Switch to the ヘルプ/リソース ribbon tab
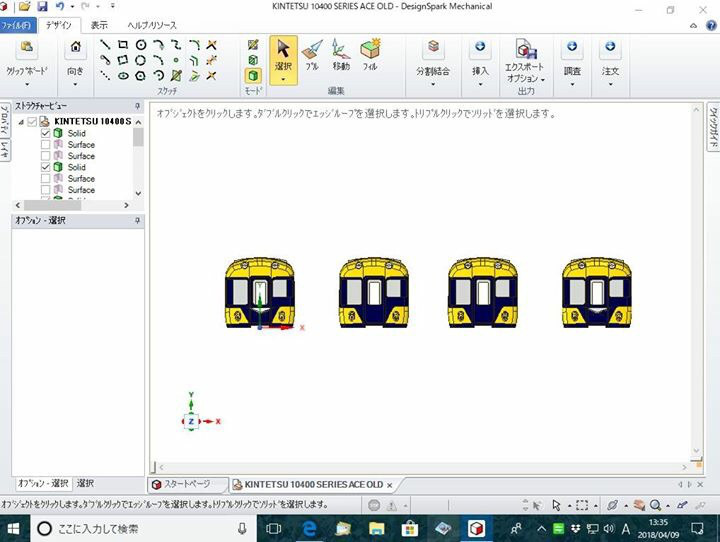 [152, 25]
